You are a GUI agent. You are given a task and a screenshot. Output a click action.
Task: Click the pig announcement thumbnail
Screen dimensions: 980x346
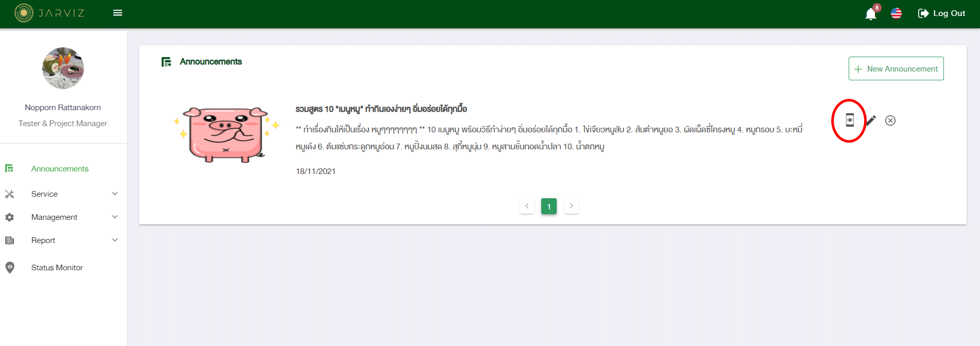226,135
